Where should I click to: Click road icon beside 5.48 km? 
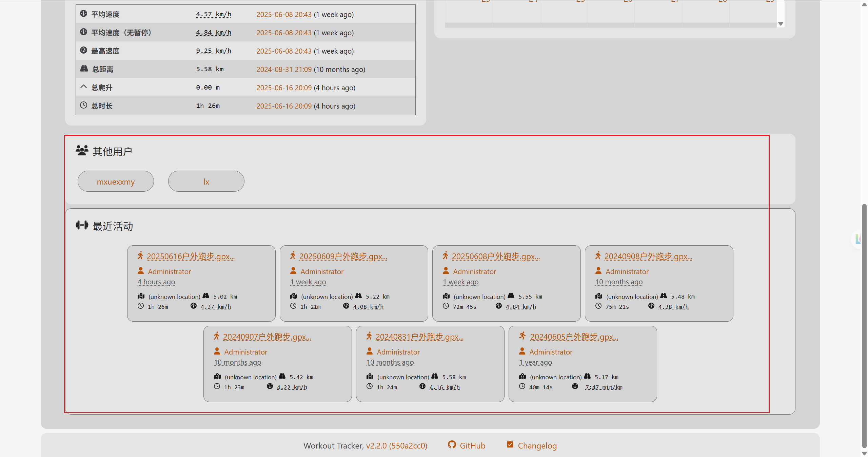(664, 296)
